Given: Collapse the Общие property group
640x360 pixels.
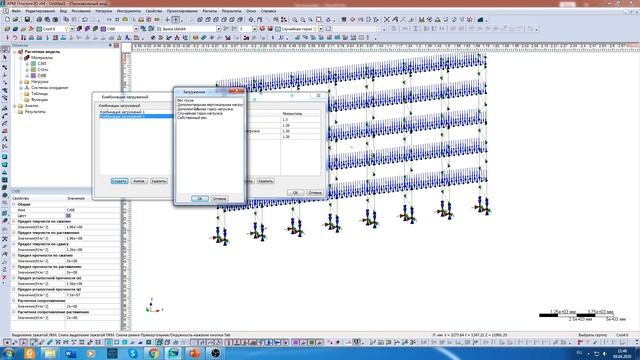Looking at the screenshot, I should (13, 204).
